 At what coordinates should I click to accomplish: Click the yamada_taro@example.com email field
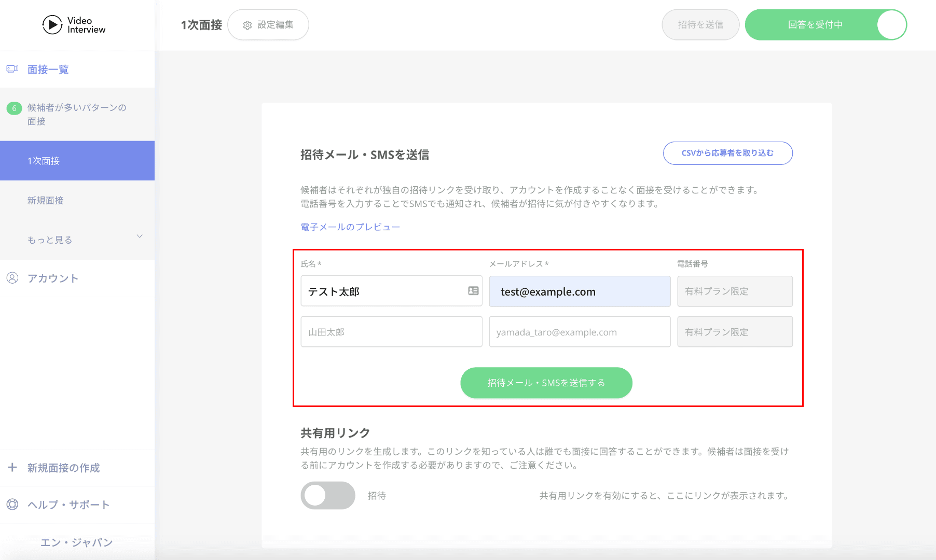[x=579, y=332]
